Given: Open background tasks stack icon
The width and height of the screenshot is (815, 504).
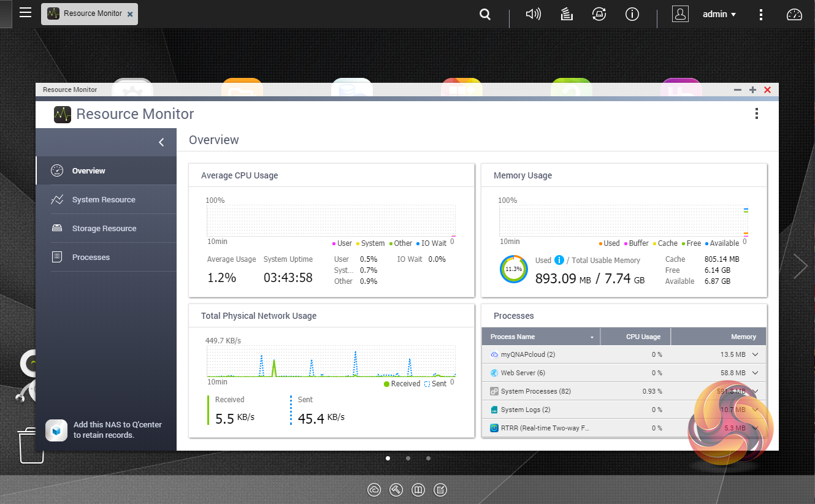Looking at the screenshot, I should (x=567, y=14).
